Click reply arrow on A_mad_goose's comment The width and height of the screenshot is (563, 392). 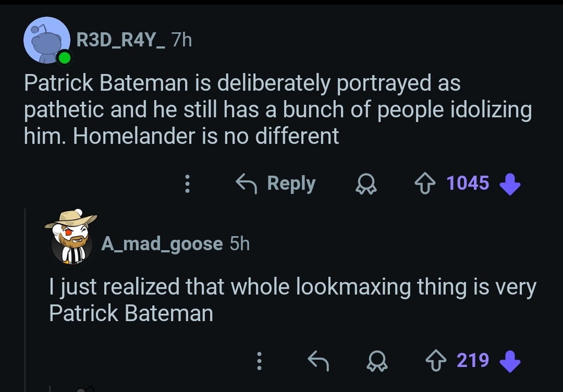[318, 361]
